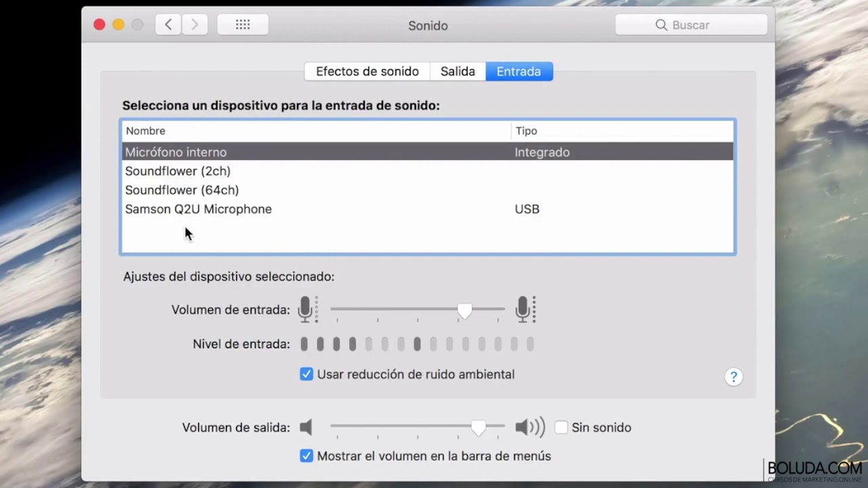Screen dimensions: 868x488
Task: Click the Tipo column header
Action: coord(623,131)
